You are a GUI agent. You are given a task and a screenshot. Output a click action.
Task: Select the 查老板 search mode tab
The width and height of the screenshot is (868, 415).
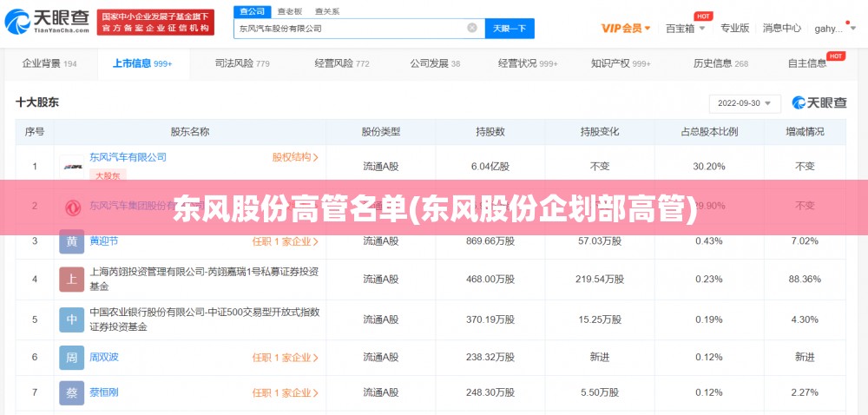(x=290, y=11)
